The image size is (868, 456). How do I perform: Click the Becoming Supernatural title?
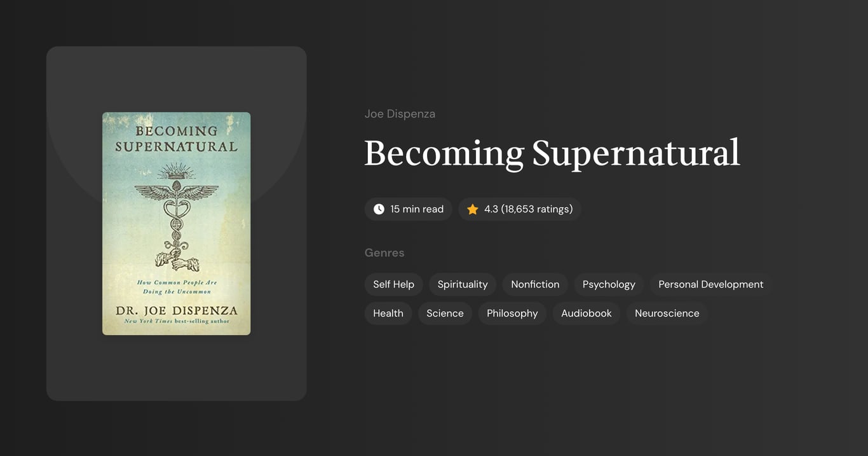552,153
